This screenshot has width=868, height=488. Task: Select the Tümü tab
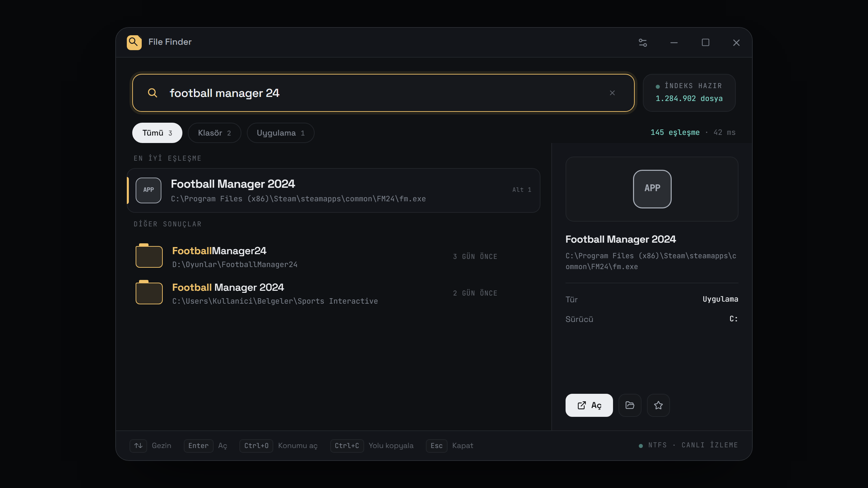(157, 133)
